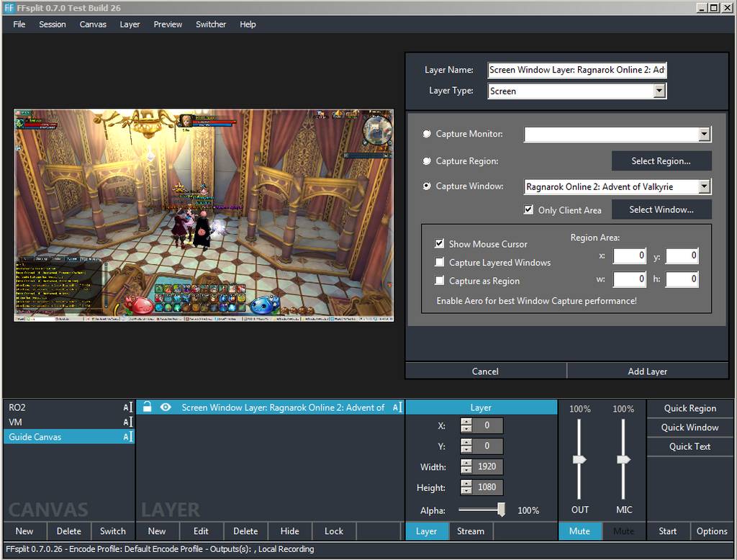
Task: Open the Preview menu
Action: coord(168,24)
